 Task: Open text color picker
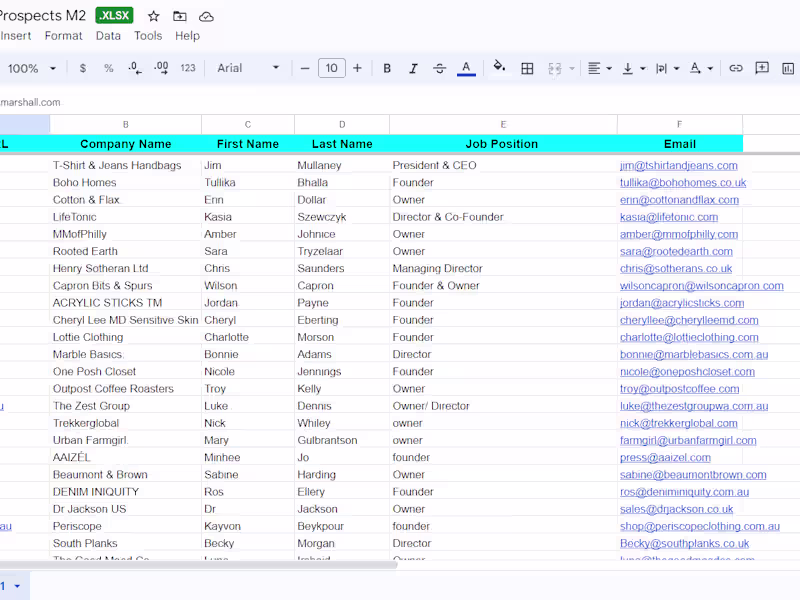tap(466, 68)
